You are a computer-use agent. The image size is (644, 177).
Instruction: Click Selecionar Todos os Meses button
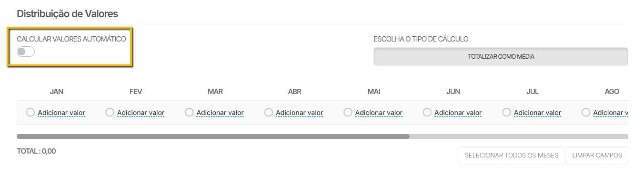[x=512, y=156]
